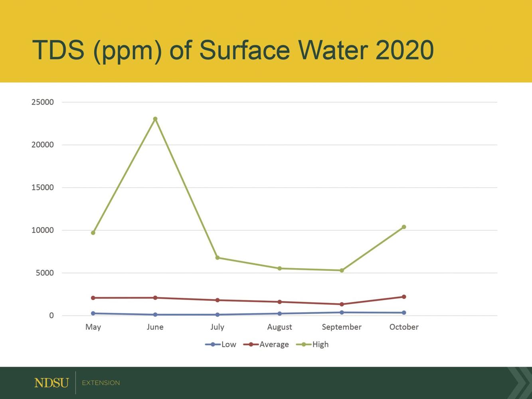
Task: Select the NDSU logo
Action: coord(51,382)
